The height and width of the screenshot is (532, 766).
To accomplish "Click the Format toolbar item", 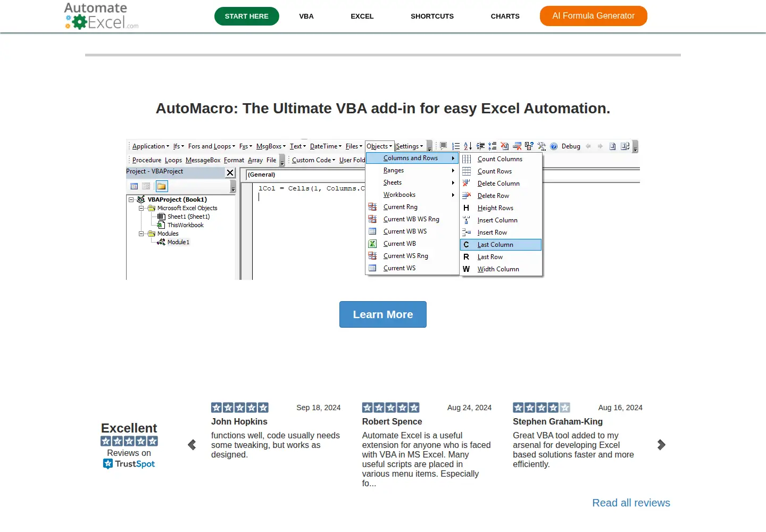I will click(x=234, y=160).
